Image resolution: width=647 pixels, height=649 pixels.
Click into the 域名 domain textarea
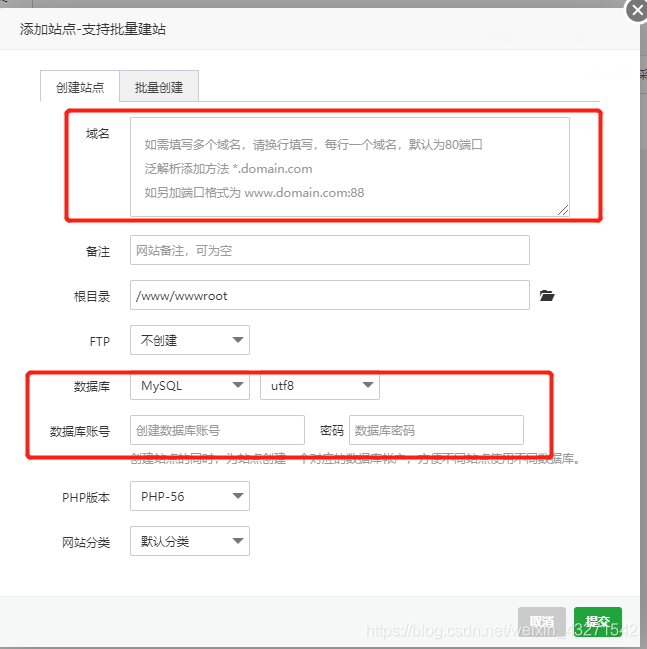(350, 167)
